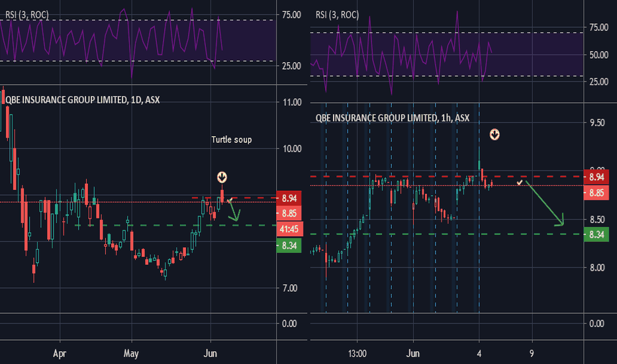Click the 0.00 value on the daily chart axis

(x=289, y=324)
